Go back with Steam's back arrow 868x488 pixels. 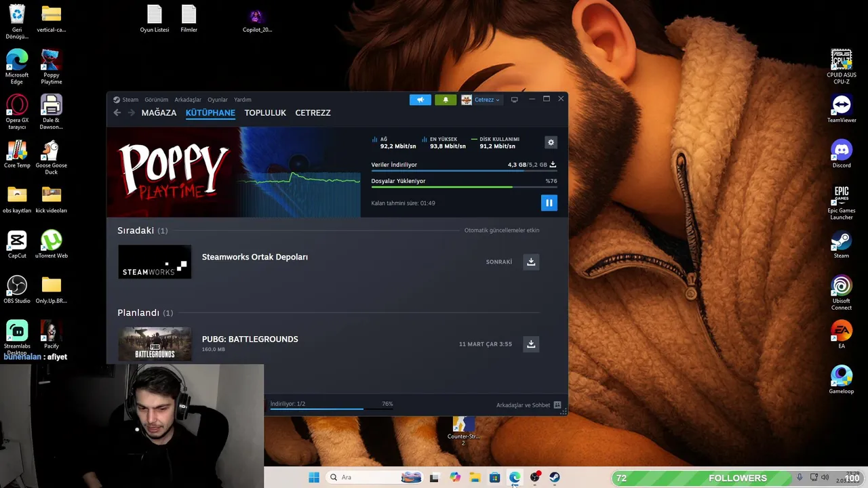coord(117,113)
